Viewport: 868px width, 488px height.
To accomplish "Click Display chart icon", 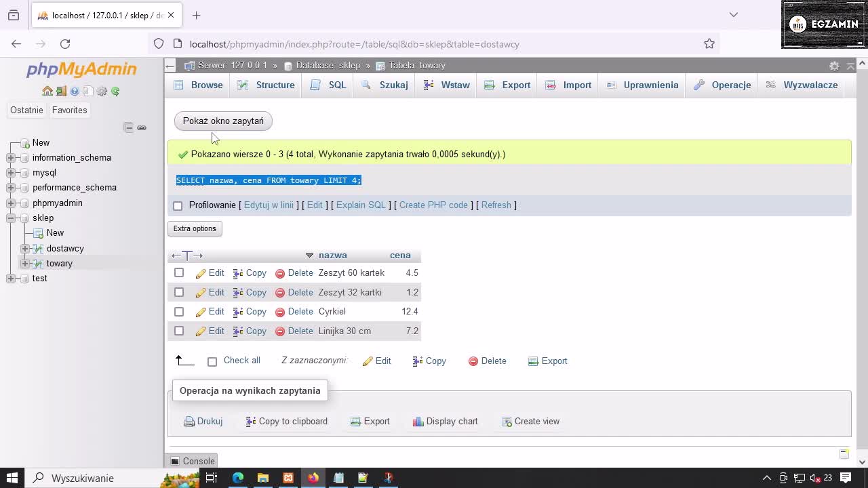I will tap(418, 422).
